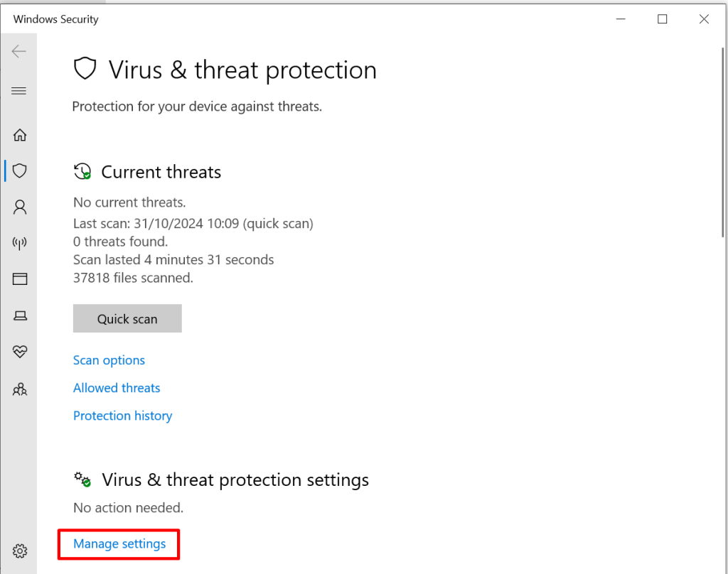The height and width of the screenshot is (574, 728).
Task: Open Family options people icon
Action: coord(20,389)
